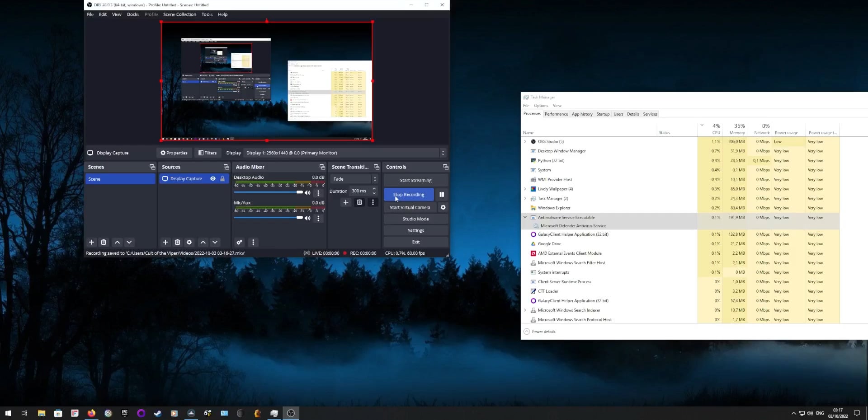Screen dimensions: 868x420
Task: Switch to the Performance tab
Action: coord(556,114)
